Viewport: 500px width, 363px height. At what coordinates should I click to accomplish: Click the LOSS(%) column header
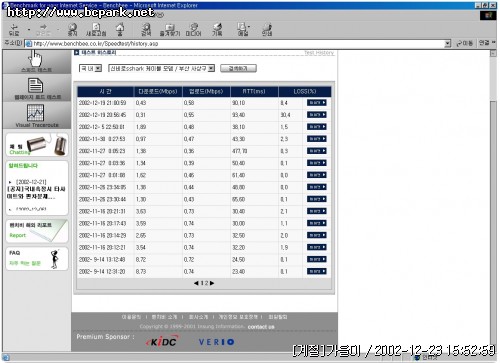[305, 91]
